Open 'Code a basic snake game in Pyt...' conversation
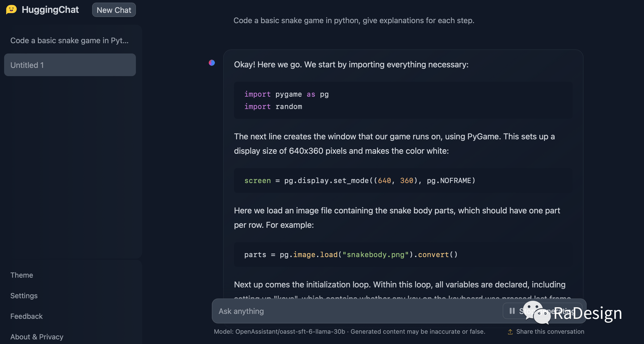 pyautogui.click(x=70, y=40)
